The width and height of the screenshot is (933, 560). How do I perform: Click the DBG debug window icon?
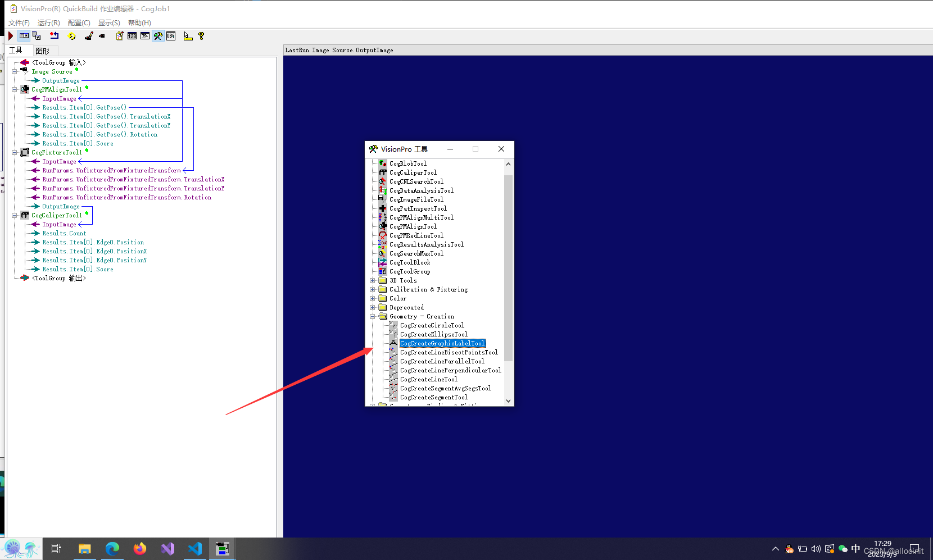tap(171, 36)
